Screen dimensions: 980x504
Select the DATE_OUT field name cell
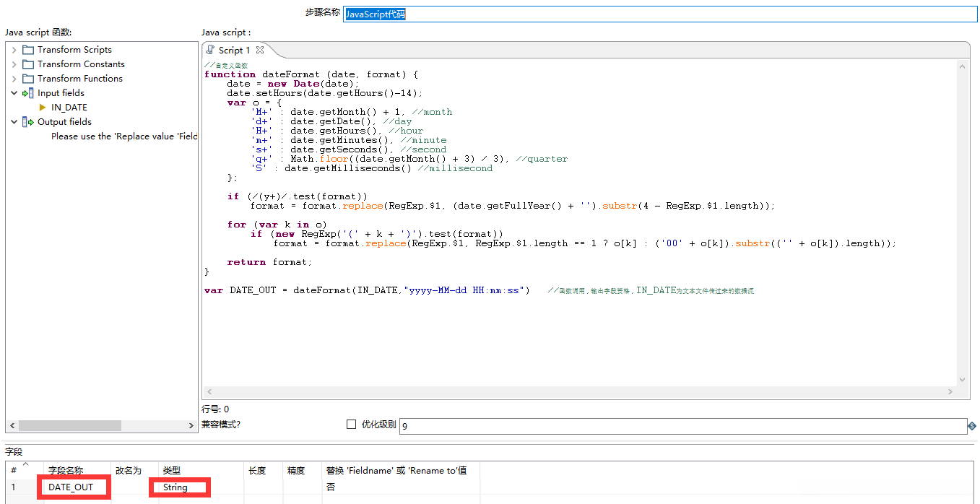71,487
